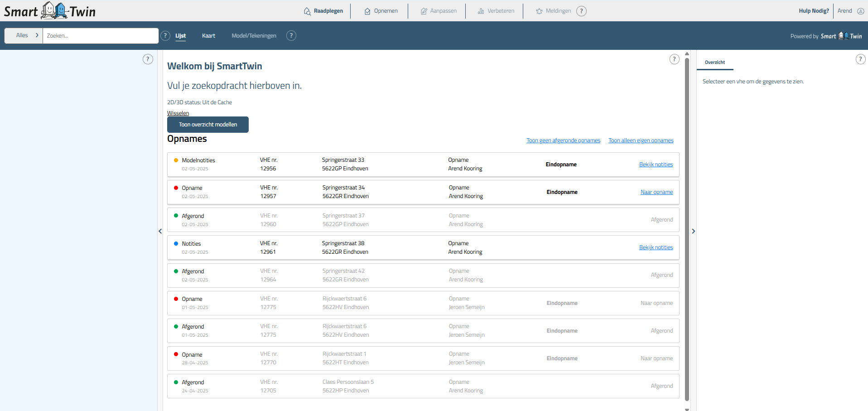The image size is (868, 411).
Task: Click help icon beside the search field
Action: pyautogui.click(x=165, y=36)
